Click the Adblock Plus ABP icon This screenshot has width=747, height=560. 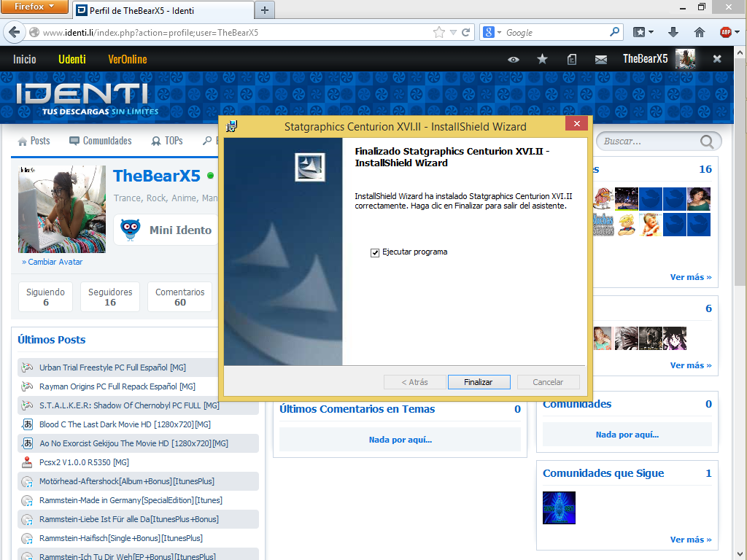[726, 32]
